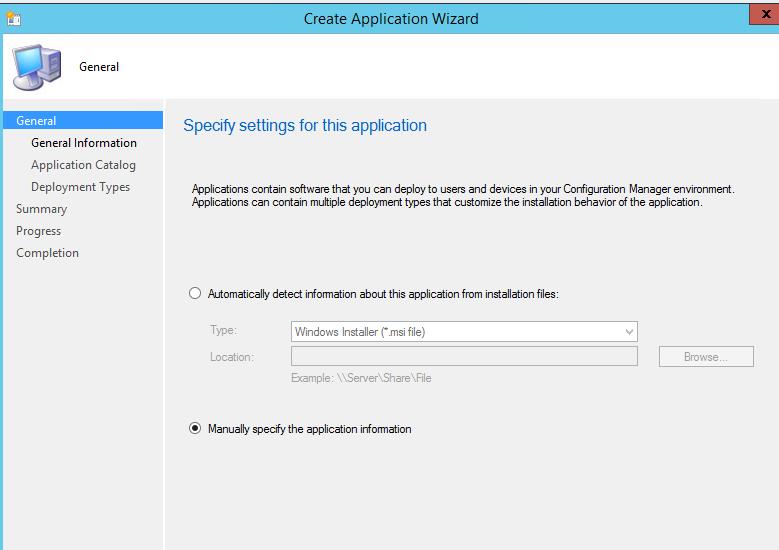Image resolution: width=779 pixels, height=550 pixels.
Task: Enable automatic detection from installation files
Action: (x=195, y=294)
